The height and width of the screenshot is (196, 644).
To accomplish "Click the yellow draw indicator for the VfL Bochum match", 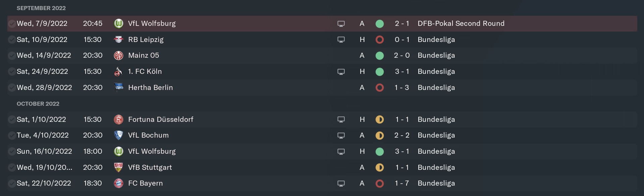I will pyautogui.click(x=380, y=135).
